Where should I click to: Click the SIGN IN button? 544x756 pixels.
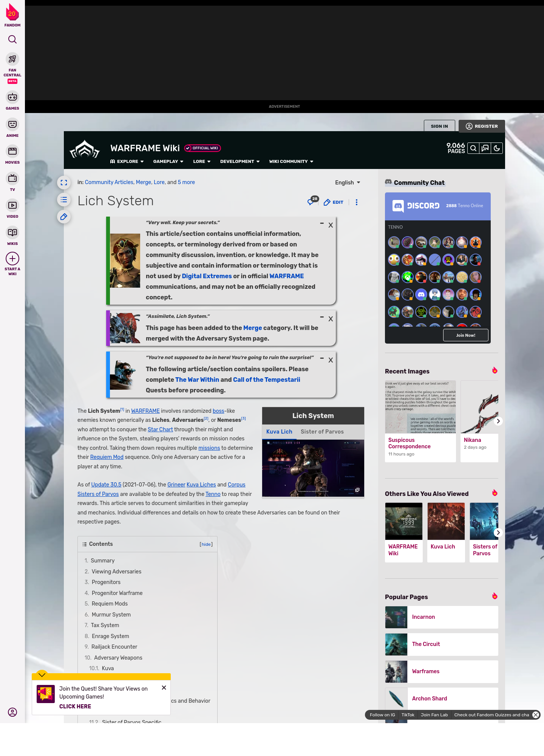[x=439, y=126]
